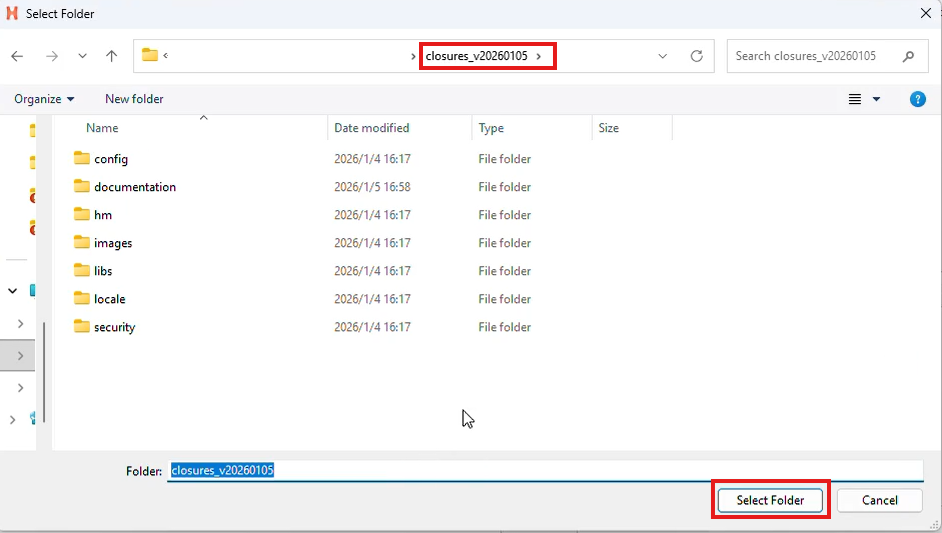Select the libs folder

[x=103, y=271]
